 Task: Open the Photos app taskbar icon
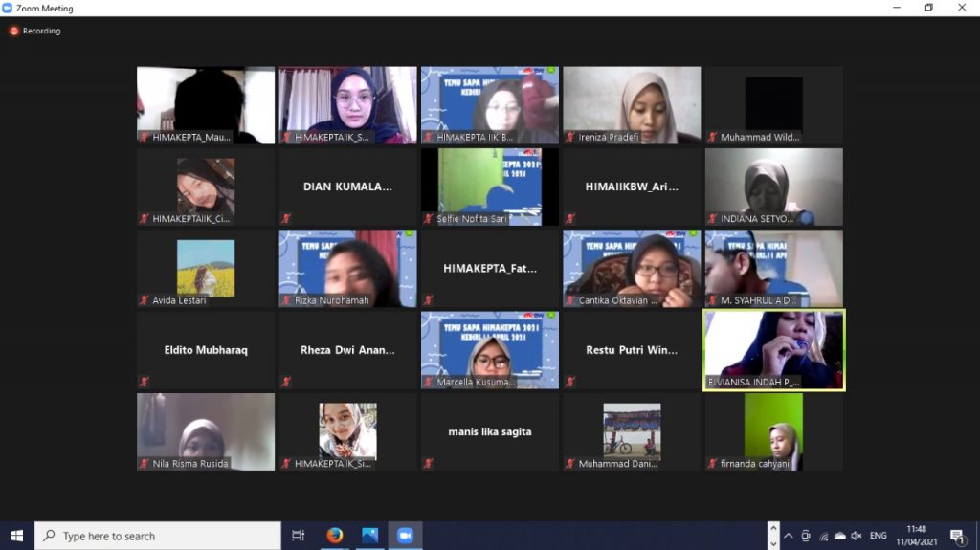(369, 536)
